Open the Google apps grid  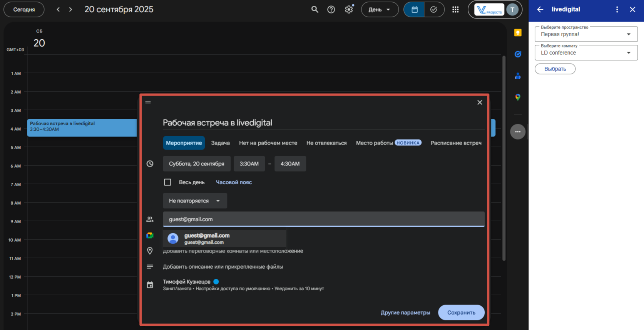click(x=455, y=10)
